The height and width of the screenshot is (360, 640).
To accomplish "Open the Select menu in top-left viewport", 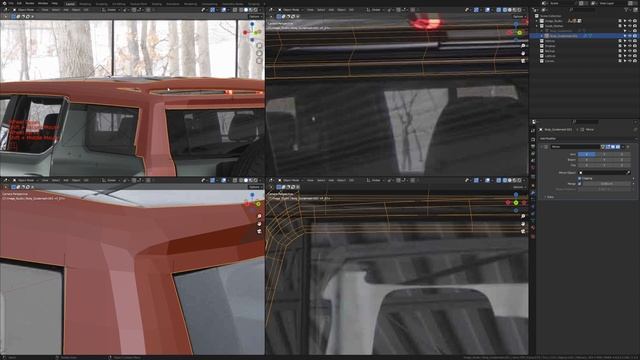I will point(56,10).
